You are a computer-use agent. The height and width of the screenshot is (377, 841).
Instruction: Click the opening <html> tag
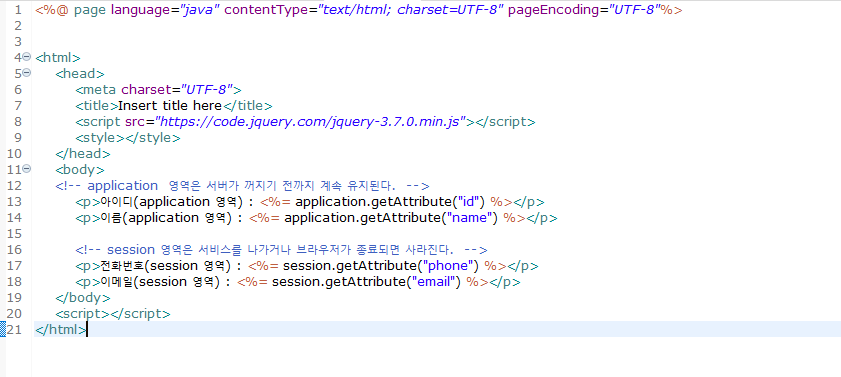point(58,57)
